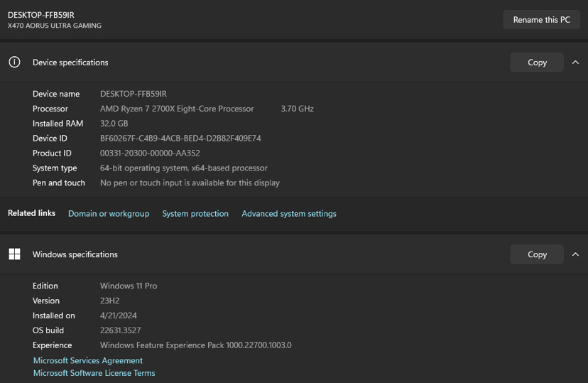Click the OS build value 22631.3527
The height and width of the screenshot is (383, 588).
pos(120,330)
